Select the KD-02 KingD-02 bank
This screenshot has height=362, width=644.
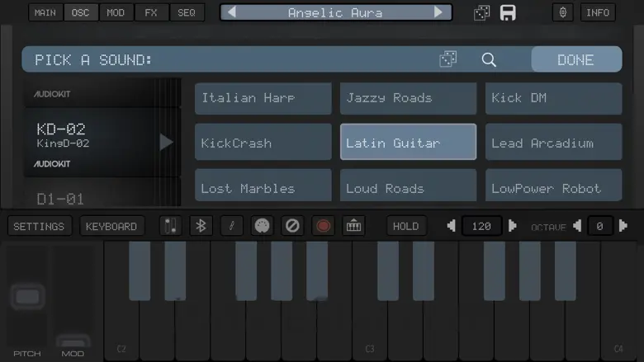tap(102, 142)
